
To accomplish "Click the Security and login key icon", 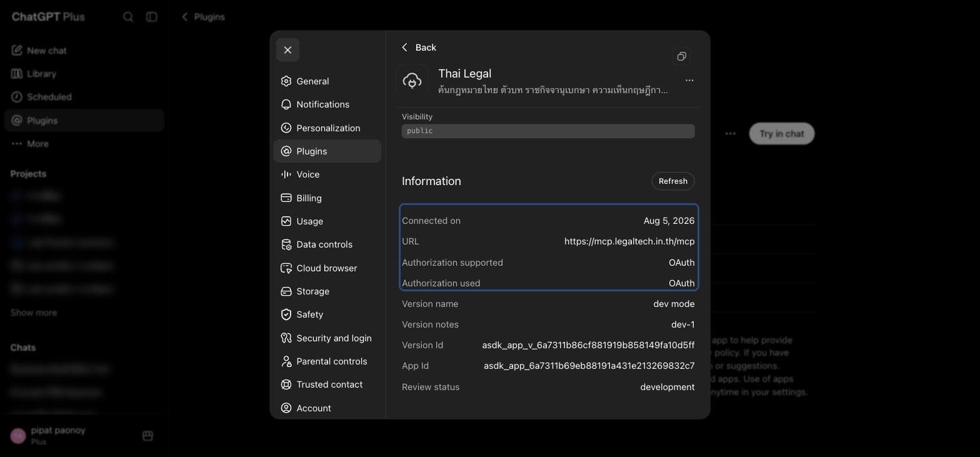I will coord(286,338).
